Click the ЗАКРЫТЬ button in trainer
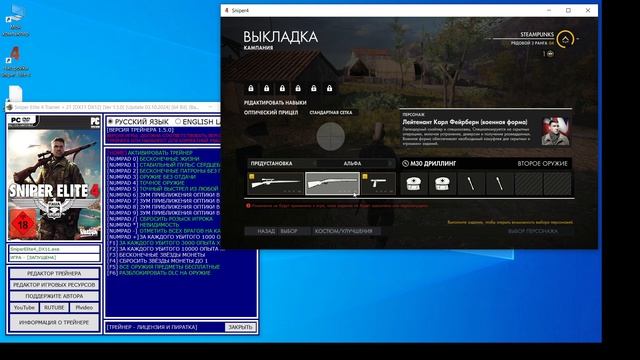 pyautogui.click(x=240, y=327)
